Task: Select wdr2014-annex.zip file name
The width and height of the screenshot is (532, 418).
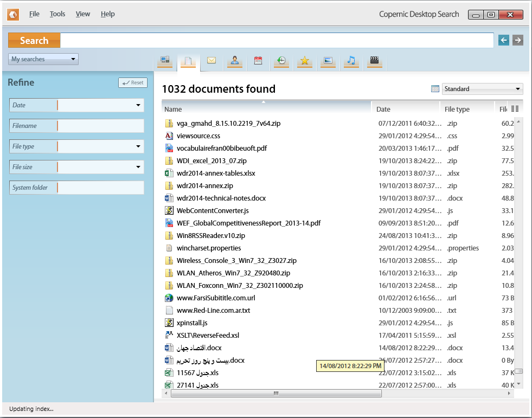Action: point(205,185)
